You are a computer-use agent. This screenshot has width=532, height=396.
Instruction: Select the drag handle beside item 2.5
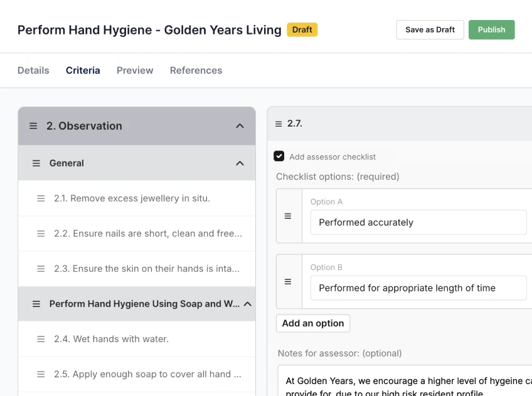pos(40,373)
